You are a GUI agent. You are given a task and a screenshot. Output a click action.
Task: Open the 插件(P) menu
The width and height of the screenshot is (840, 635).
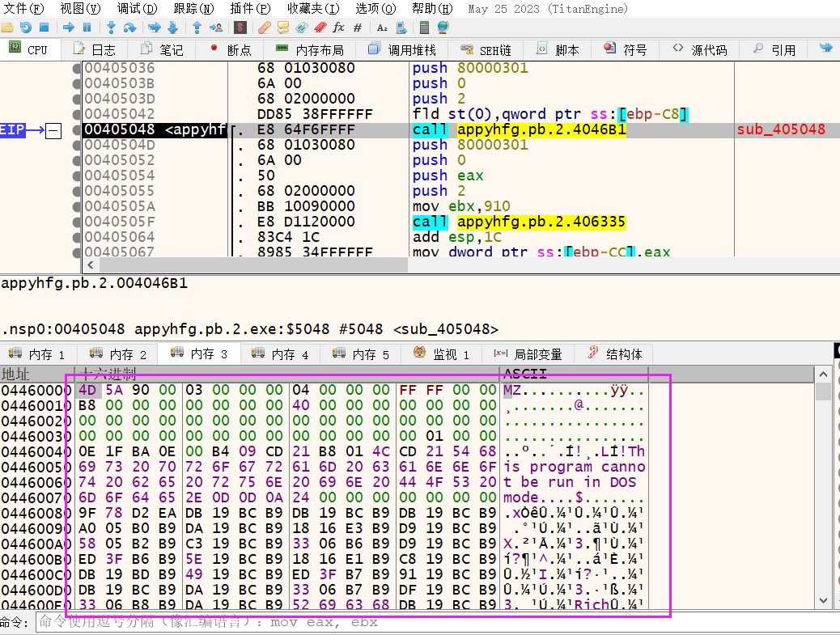tap(250, 9)
